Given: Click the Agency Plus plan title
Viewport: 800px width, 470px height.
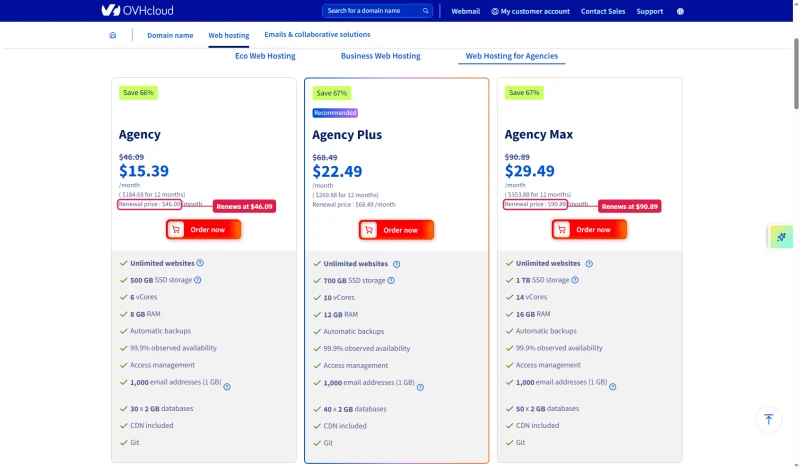Looking at the screenshot, I should (x=347, y=135).
